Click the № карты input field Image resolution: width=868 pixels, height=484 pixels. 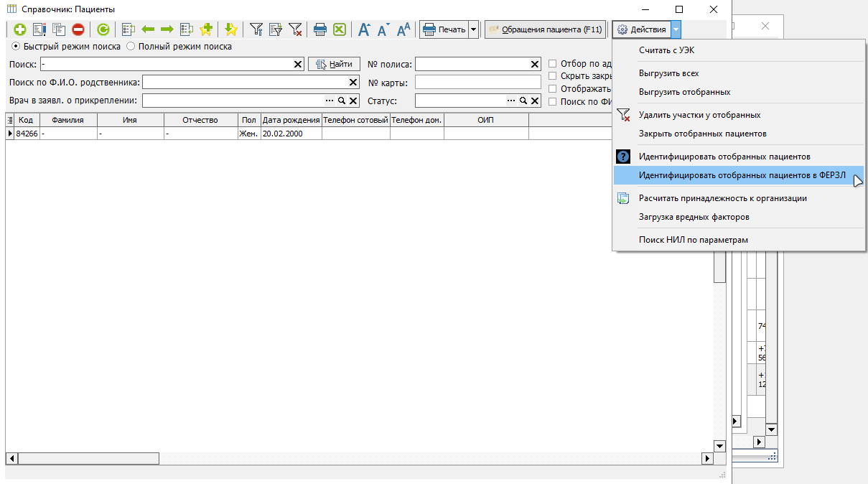(x=477, y=83)
